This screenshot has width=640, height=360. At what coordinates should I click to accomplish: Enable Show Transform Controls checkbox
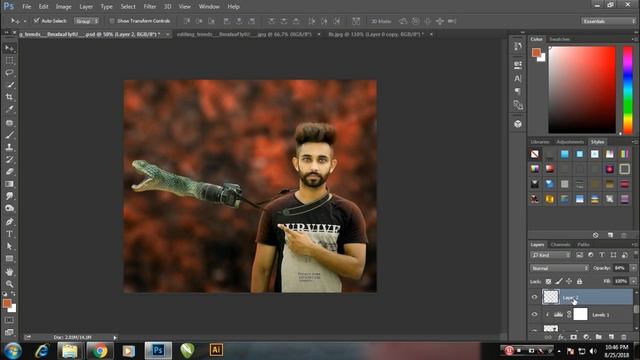(x=111, y=21)
